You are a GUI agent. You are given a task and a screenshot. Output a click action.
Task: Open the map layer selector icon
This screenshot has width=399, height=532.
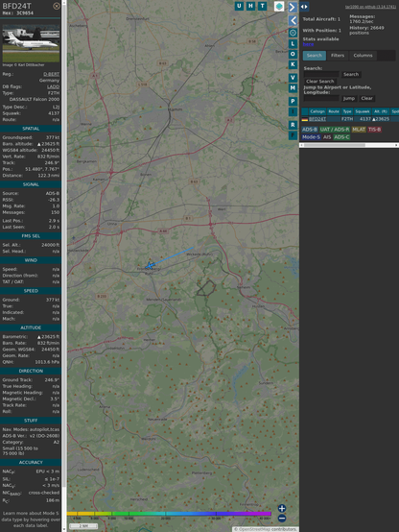[x=279, y=7]
